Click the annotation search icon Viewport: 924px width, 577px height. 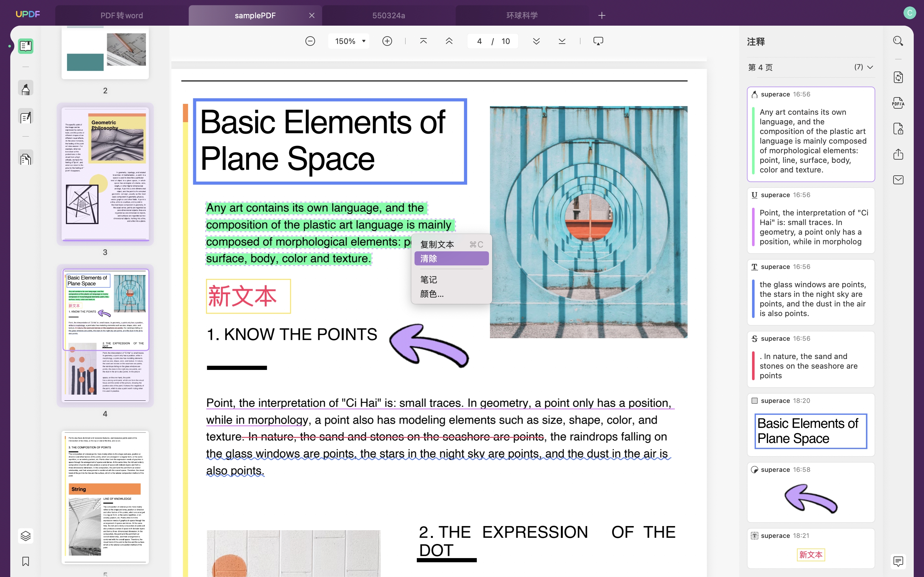(899, 41)
